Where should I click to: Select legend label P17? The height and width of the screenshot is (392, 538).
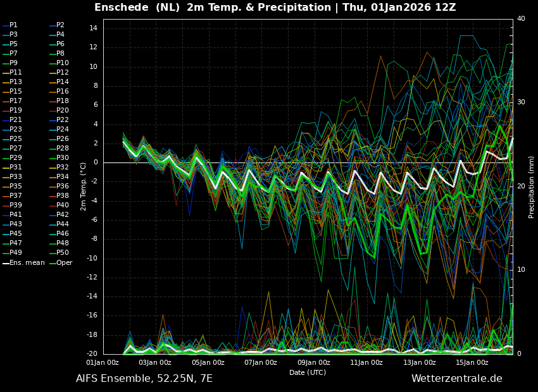click(x=16, y=101)
